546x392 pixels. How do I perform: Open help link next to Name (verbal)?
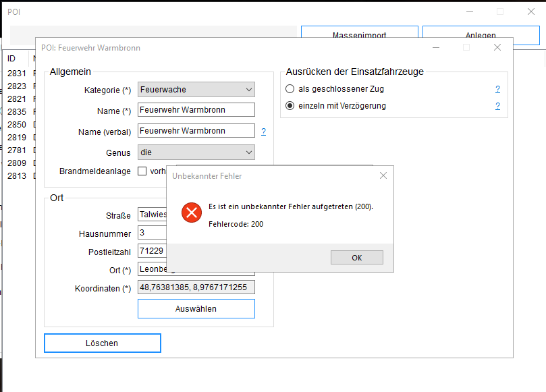point(264,132)
